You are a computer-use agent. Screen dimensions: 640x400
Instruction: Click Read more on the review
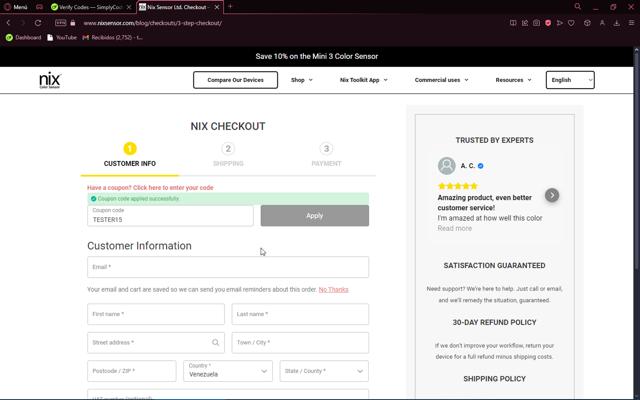pyautogui.click(x=455, y=229)
